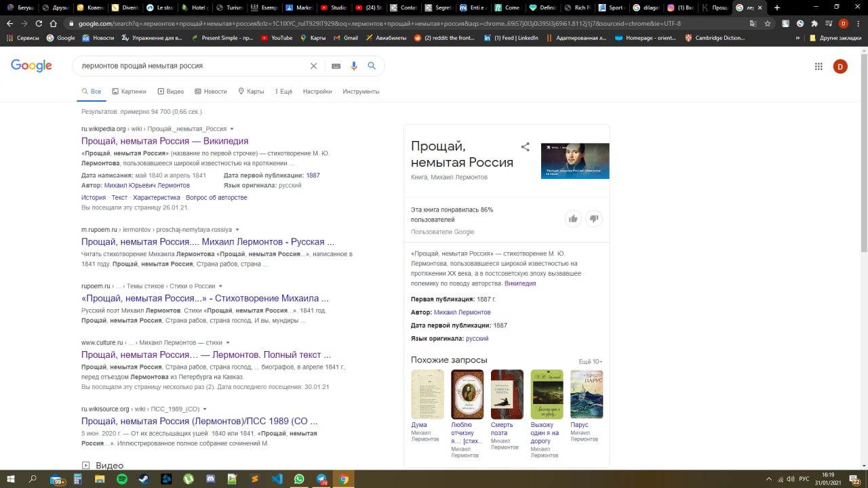Expand the Ещё search-type menu
Viewport: 868px width, 488px height.
coord(283,91)
